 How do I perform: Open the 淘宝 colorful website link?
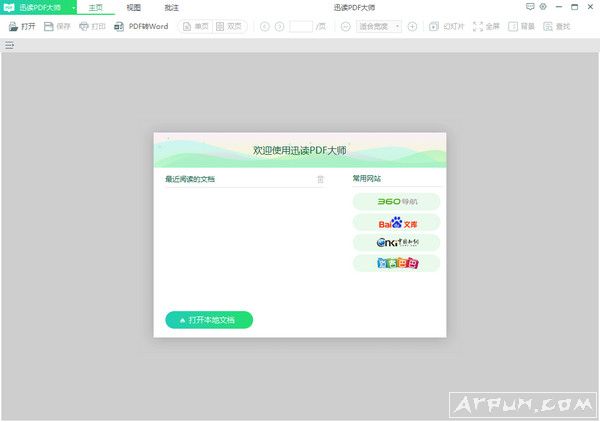pos(396,263)
